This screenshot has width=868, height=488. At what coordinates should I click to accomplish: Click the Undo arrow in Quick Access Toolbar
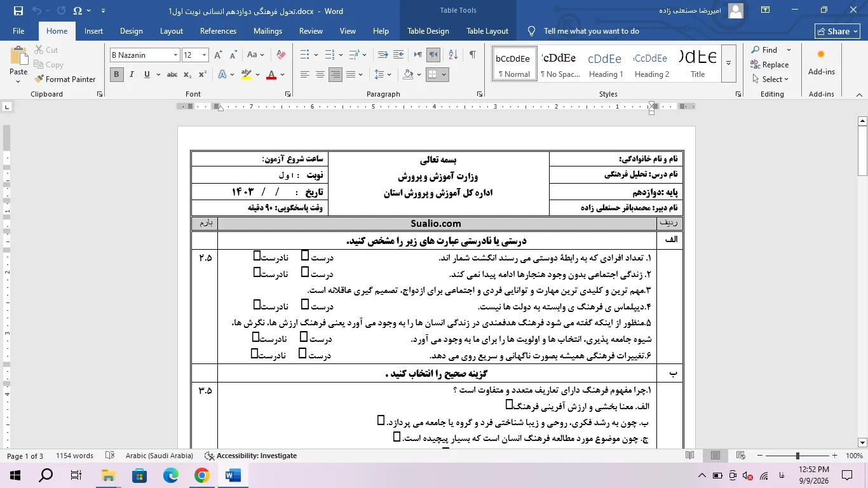(37, 11)
